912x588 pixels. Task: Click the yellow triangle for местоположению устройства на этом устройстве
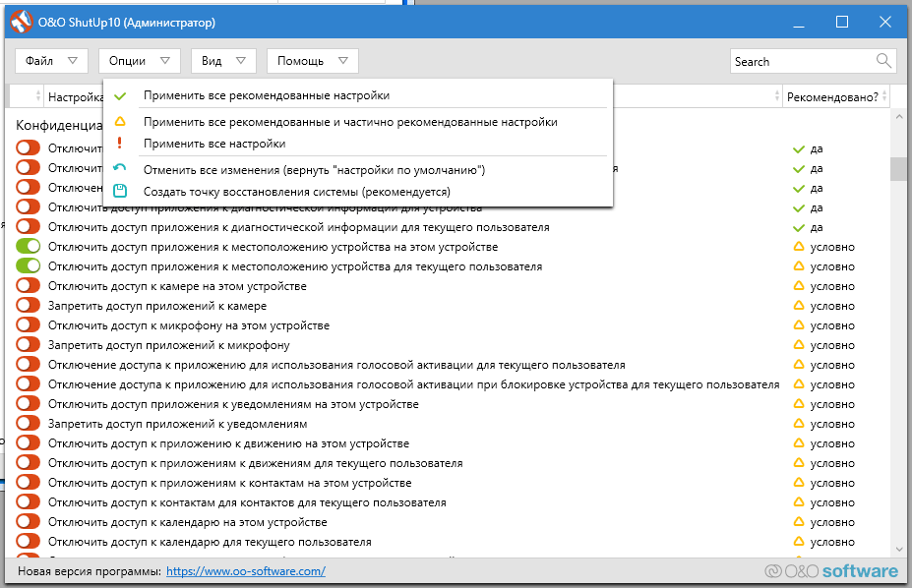[x=799, y=247]
